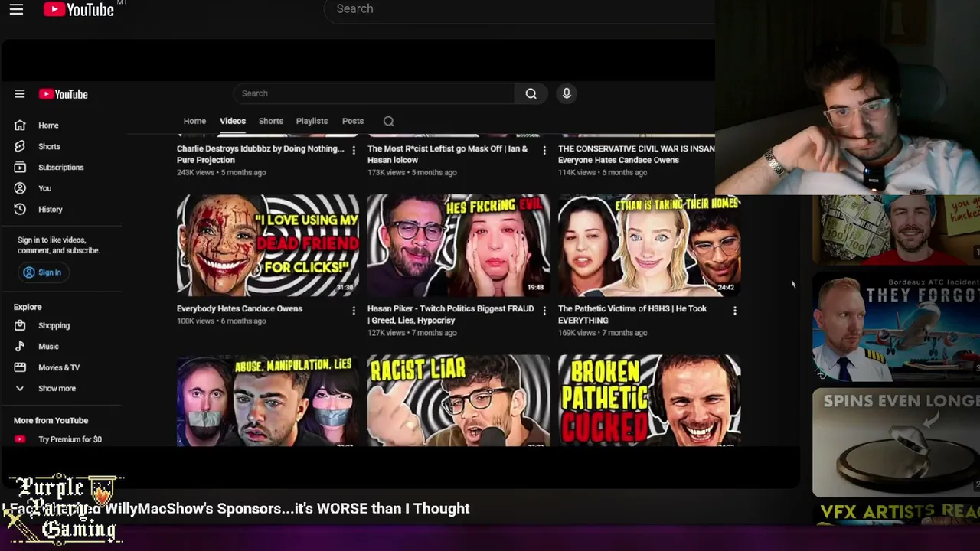Open the channel Posts tab
The width and height of the screenshot is (980, 551).
pos(353,121)
